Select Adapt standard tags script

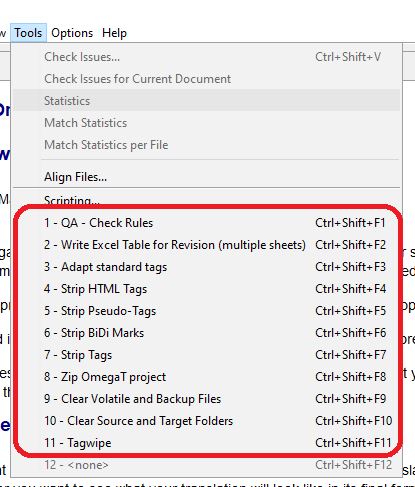[x=207, y=267]
